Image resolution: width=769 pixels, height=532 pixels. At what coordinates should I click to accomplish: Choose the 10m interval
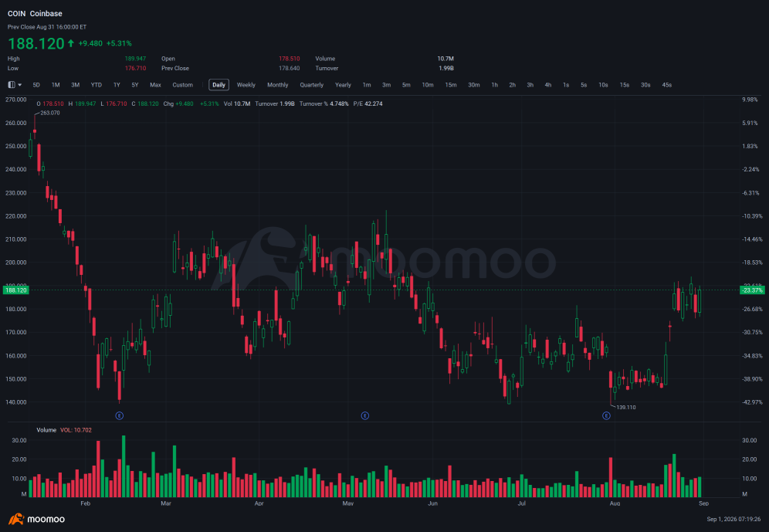[428, 85]
